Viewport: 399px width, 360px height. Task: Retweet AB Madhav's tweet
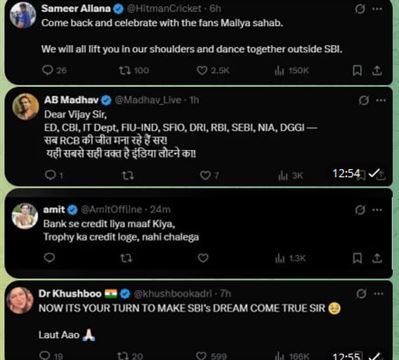click(x=127, y=175)
